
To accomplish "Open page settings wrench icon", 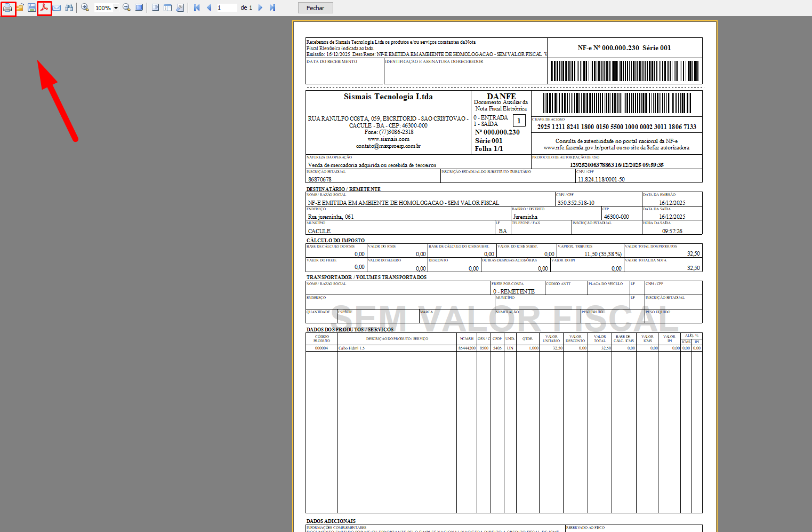I will tap(180, 8).
